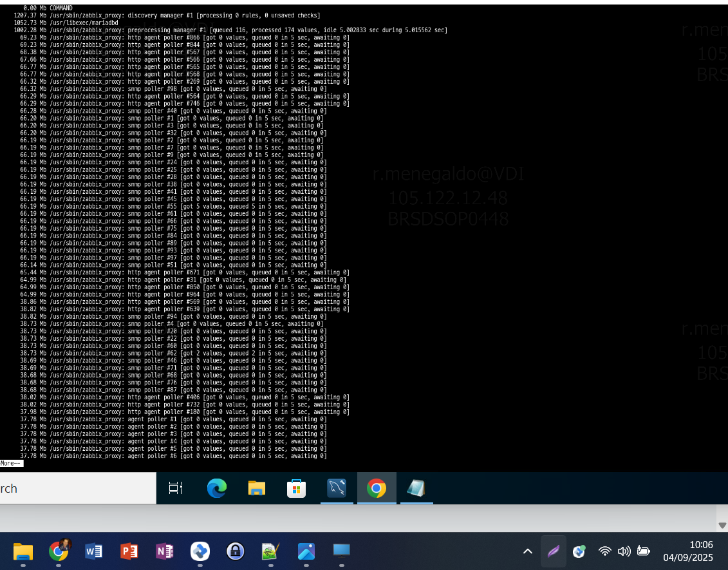This screenshot has height=570, width=728.
Task: Select the snmp poller #55 line with 5 values
Action: pos(173,206)
